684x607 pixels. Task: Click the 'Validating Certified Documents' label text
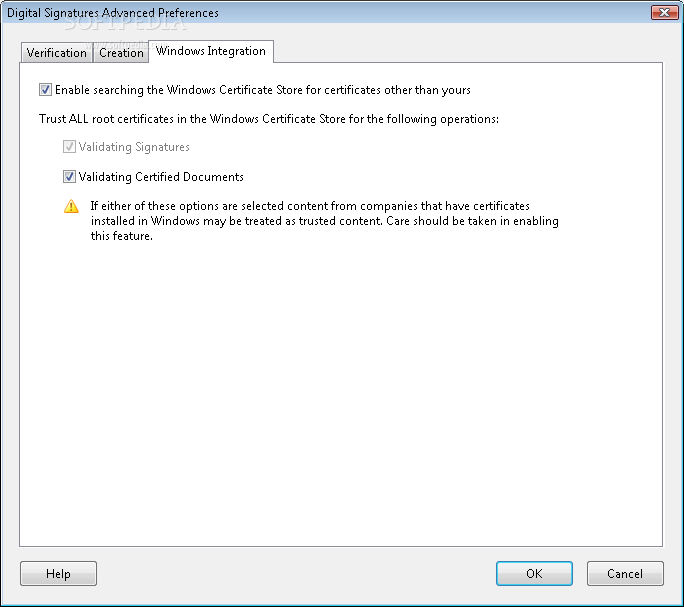[161, 177]
